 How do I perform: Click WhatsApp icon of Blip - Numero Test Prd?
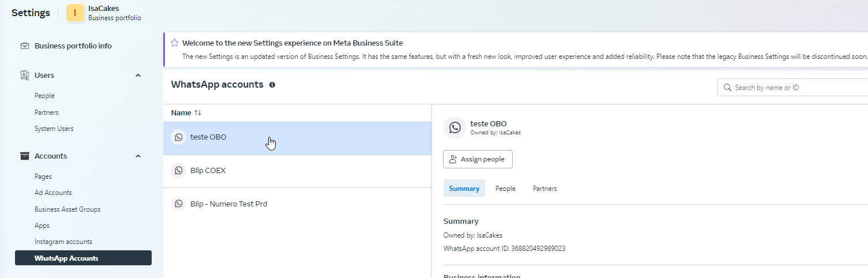179,204
